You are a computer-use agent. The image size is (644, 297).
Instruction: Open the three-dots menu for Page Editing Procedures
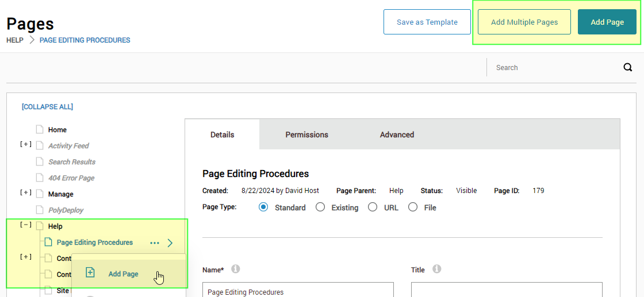[154, 243]
